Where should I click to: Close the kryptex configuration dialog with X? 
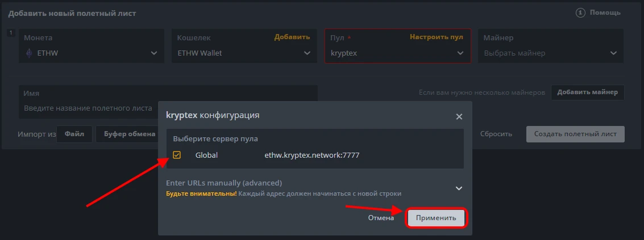pyautogui.click(x=459, y=116)
